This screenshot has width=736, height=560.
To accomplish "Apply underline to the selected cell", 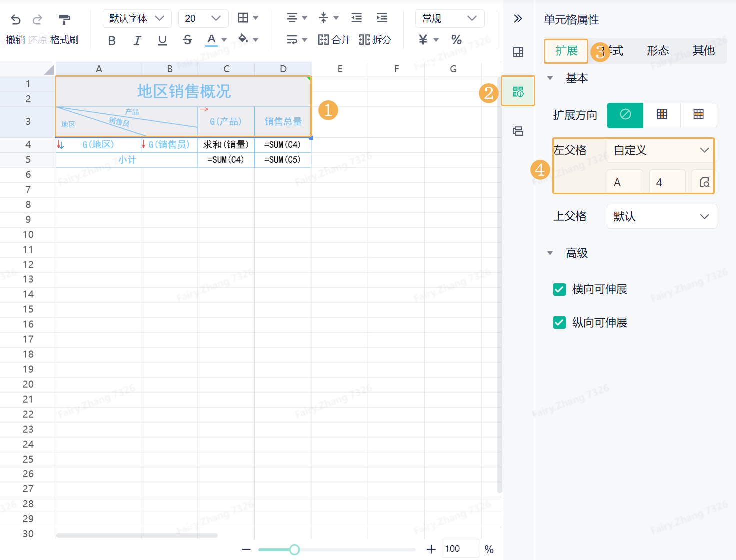I will (162, 40).
